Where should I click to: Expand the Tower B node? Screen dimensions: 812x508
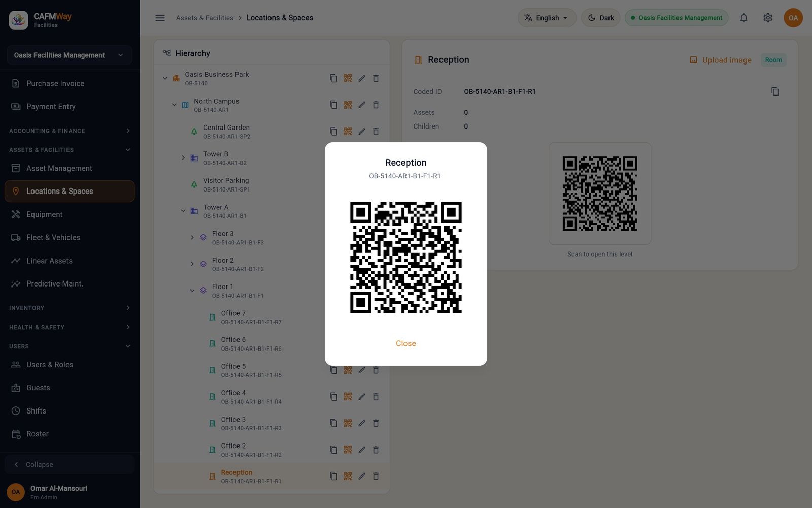pyautogui.click(x=183, y=158)
